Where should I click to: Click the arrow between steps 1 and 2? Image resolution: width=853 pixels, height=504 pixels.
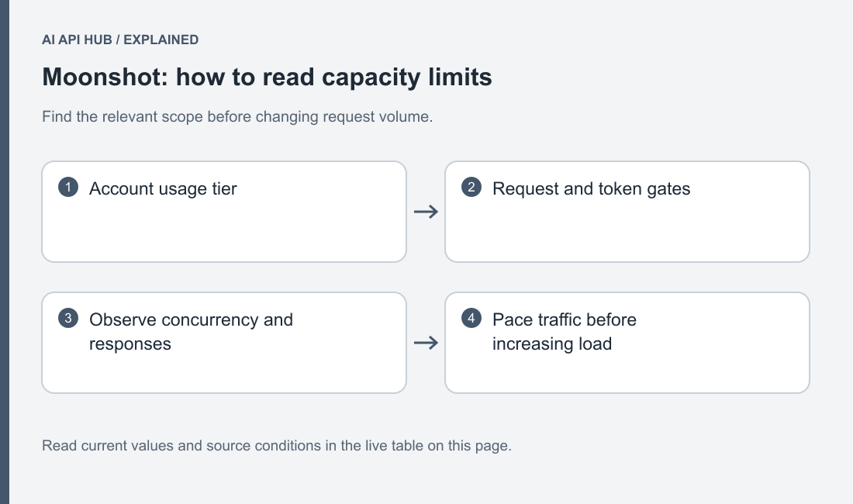426,212
